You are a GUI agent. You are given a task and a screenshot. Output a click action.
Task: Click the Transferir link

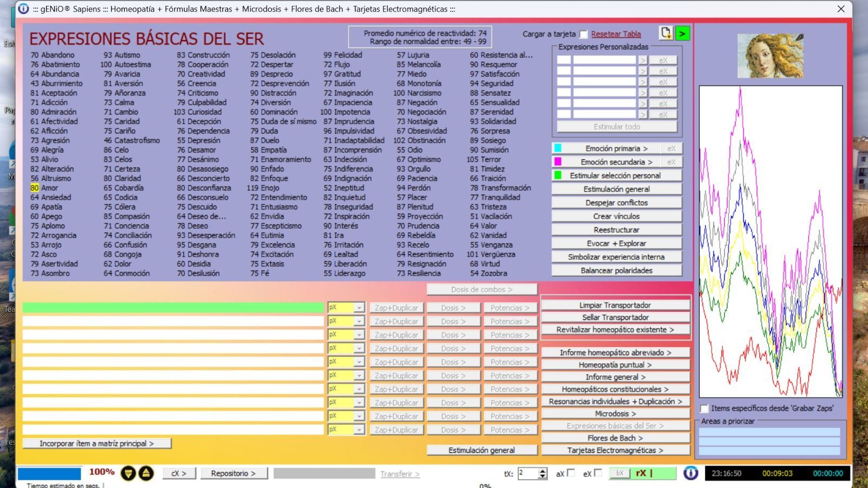[x=400, y=474]
